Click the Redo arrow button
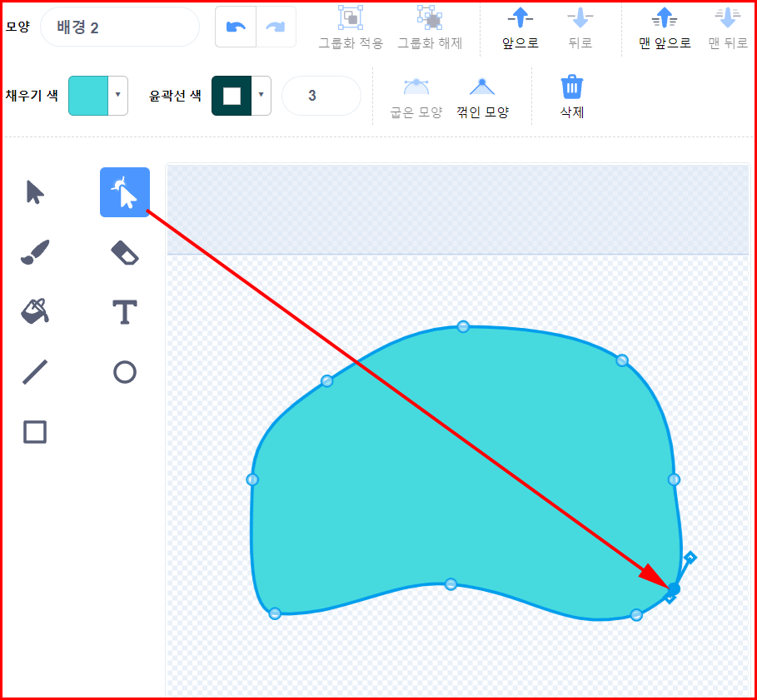 click(276, 27)
